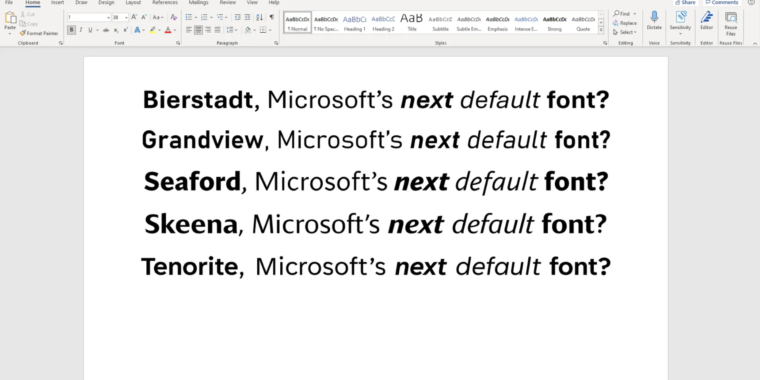Apply the Quote style
Image resolution: width=760 pixels, height=380 pixels.
tap(583, 22)
